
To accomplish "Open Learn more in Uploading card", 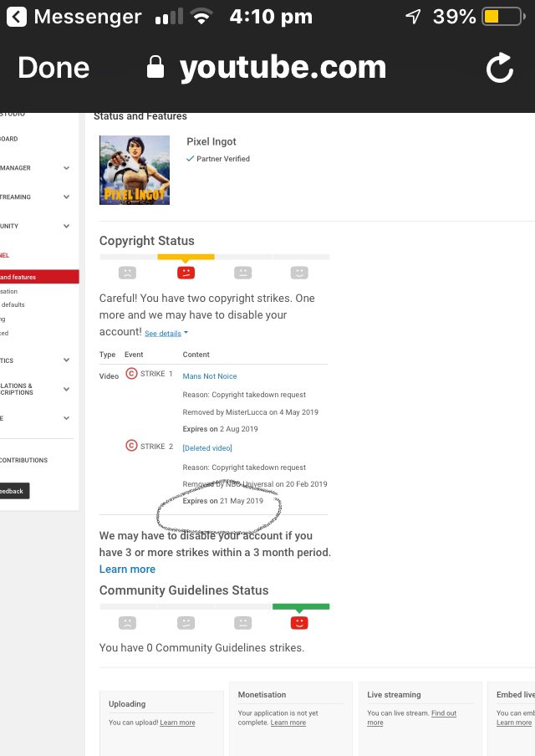I will 177,723.
